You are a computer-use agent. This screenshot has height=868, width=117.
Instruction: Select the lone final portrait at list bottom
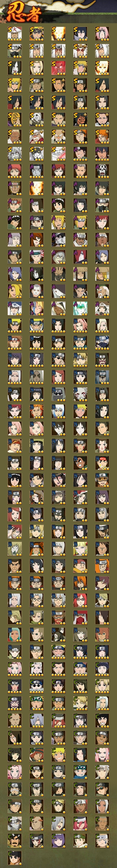pyautogui.click(x=15, y=859)
